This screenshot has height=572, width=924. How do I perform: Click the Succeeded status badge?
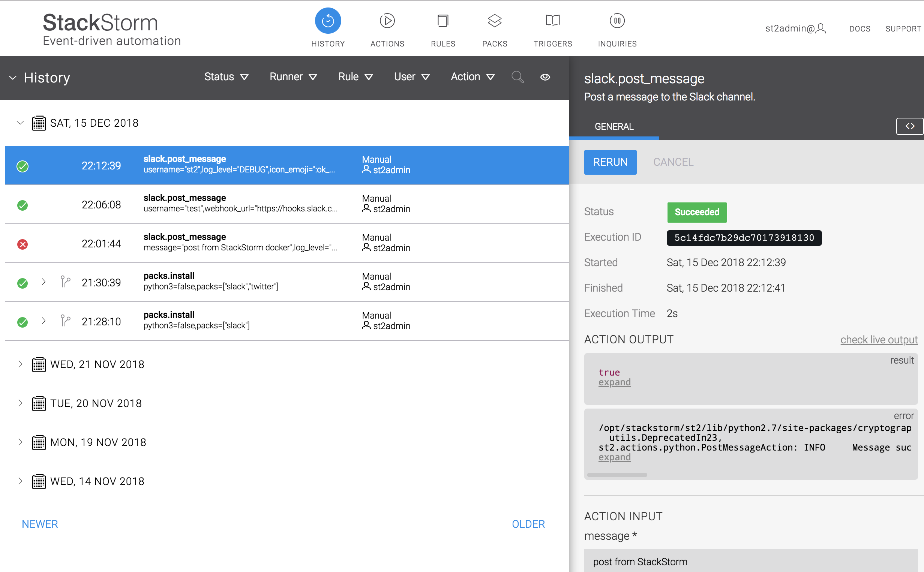click(697, 212)
